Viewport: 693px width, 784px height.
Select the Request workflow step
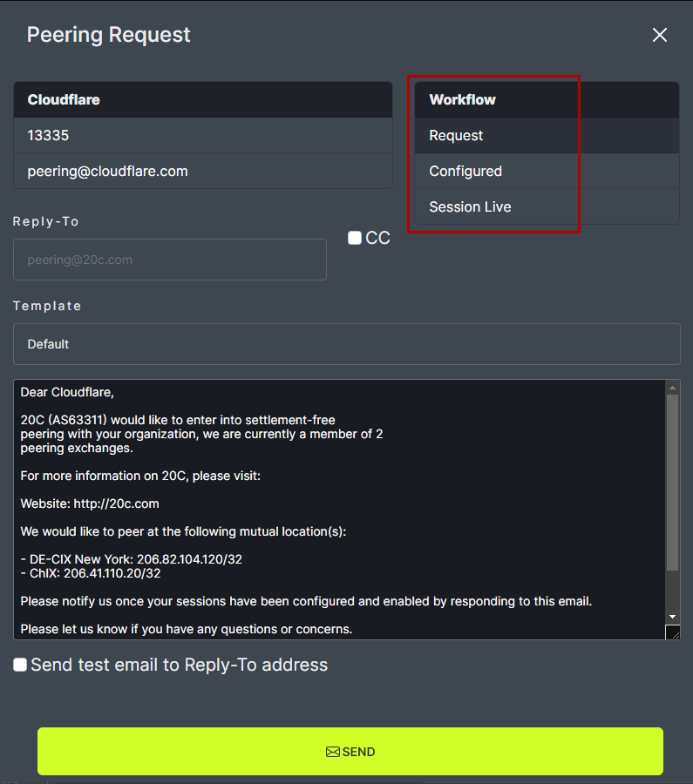(456, 135)
